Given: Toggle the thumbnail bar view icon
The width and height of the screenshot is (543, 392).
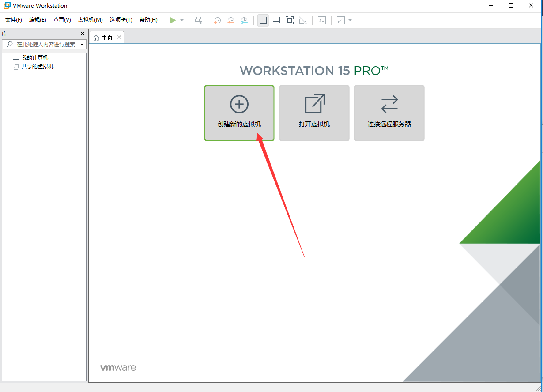Looking at the screenshot, I should click(276, 20).
